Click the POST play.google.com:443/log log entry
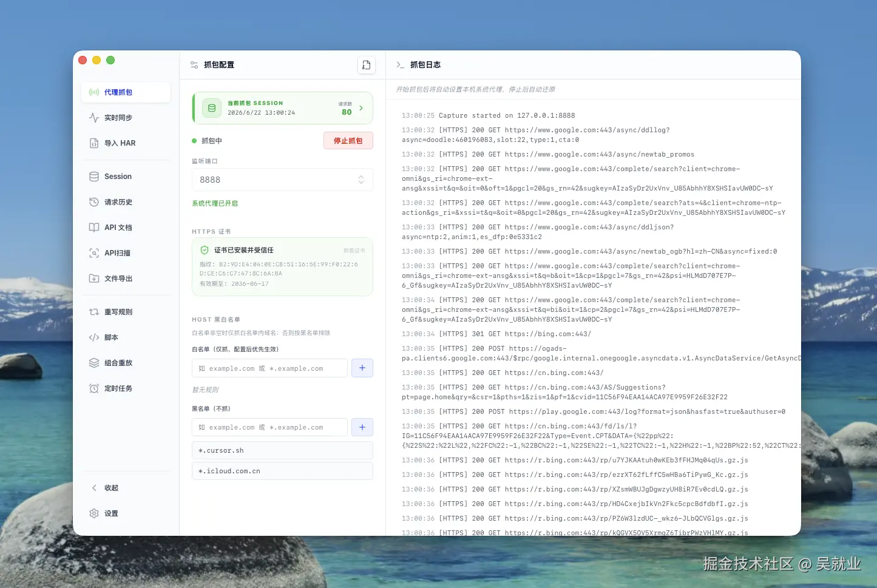877x588 pixels. click(594, 411)
